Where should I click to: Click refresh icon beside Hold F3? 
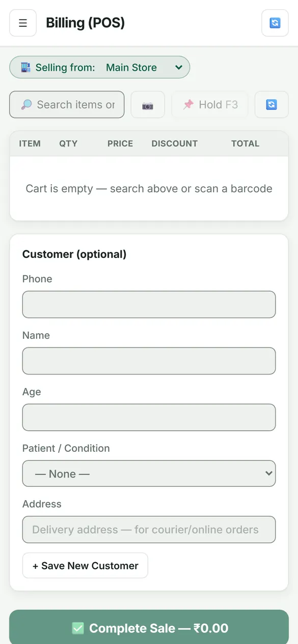pos(272,105)
